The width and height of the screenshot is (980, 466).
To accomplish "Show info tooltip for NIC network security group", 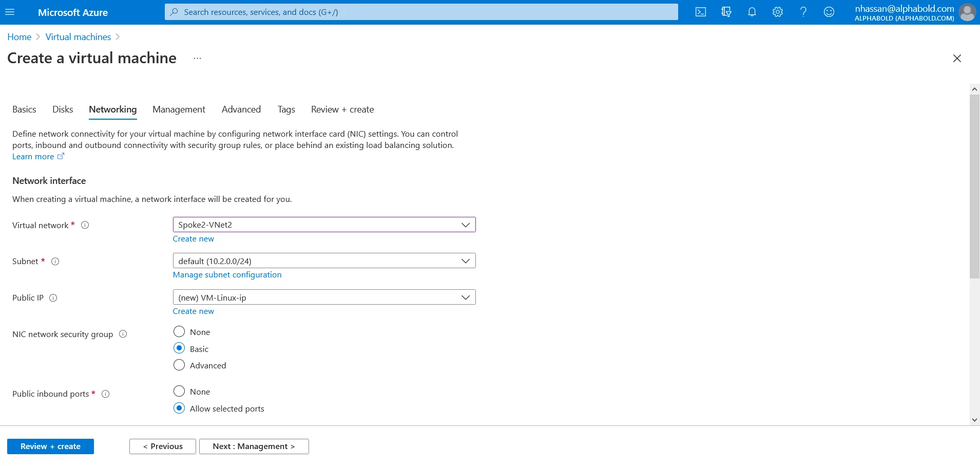I will click(x=123, y=334).
